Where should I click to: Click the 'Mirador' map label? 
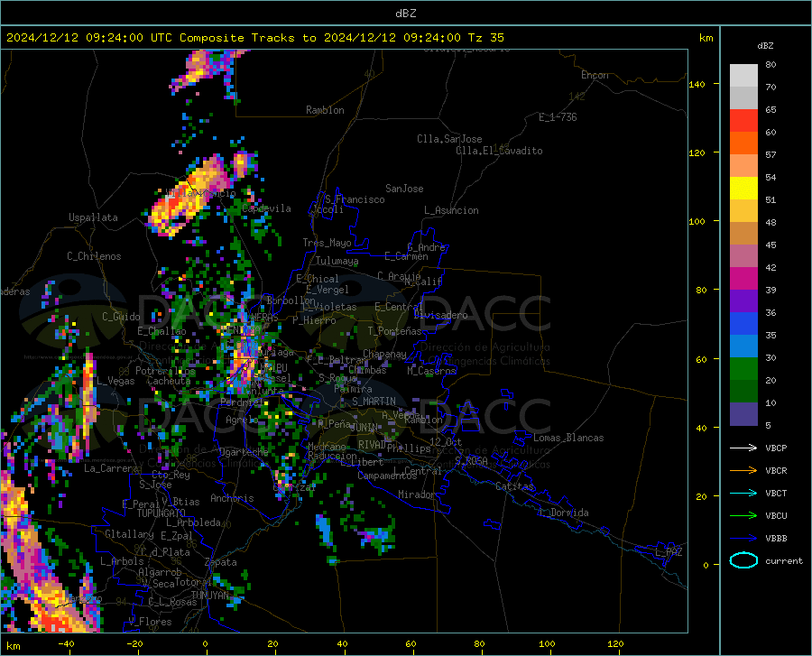pyautogui.click(x=416, y=494)
